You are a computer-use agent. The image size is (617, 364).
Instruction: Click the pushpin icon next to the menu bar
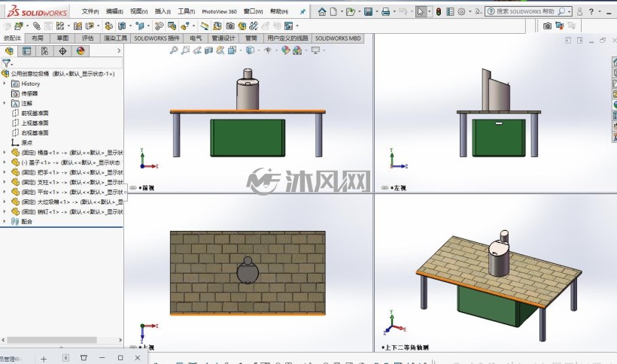[x=302, y=12]
